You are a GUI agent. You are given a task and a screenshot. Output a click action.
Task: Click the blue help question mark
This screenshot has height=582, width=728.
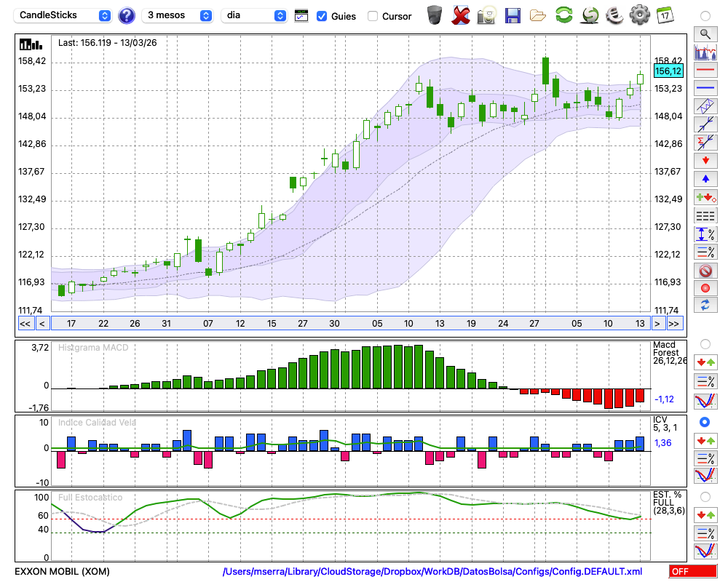[127, 15]
